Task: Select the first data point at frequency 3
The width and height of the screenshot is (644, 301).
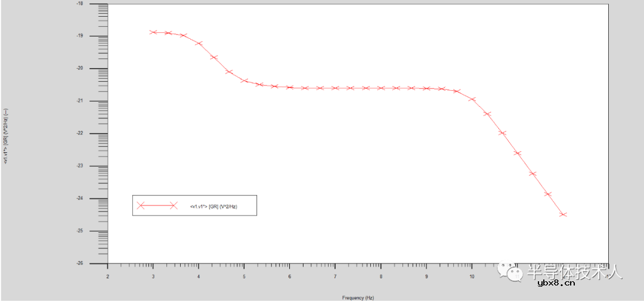Action: pos(153,32)
